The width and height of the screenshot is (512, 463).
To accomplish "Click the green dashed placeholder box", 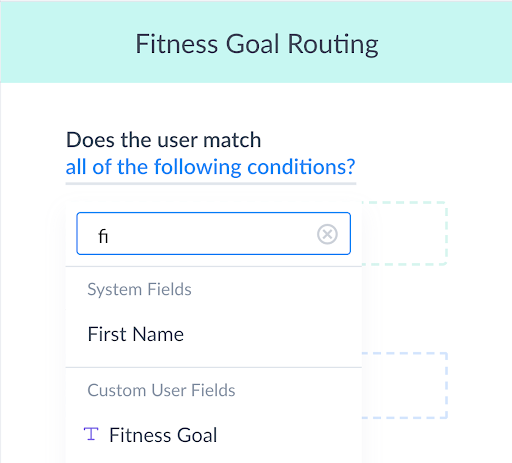I will (404, 233).
